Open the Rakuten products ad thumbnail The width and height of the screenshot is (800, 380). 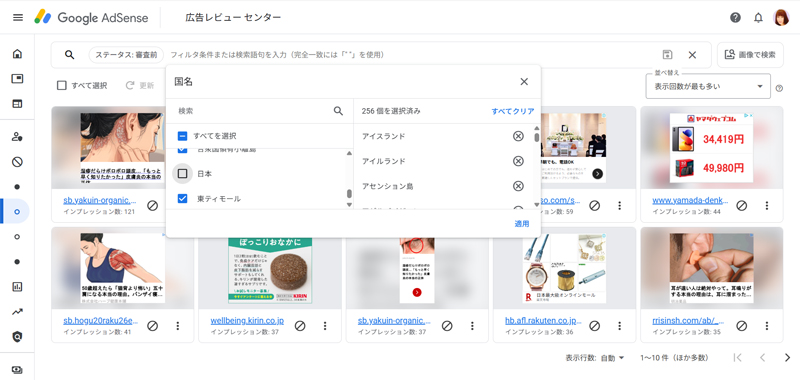coord(564,268)
